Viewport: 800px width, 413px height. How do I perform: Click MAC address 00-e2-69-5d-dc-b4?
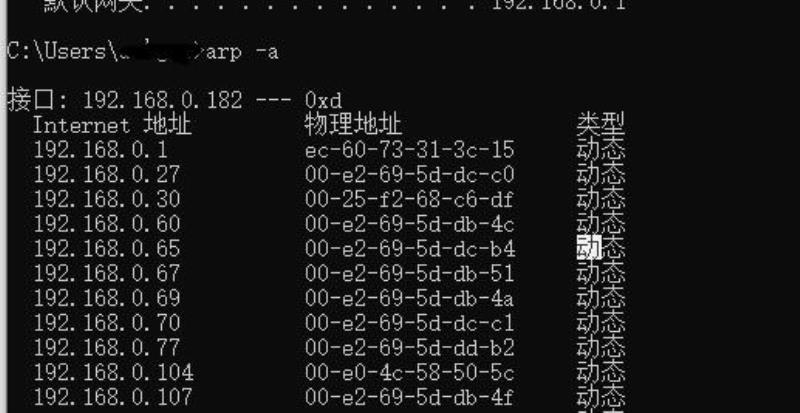point(410,249)
